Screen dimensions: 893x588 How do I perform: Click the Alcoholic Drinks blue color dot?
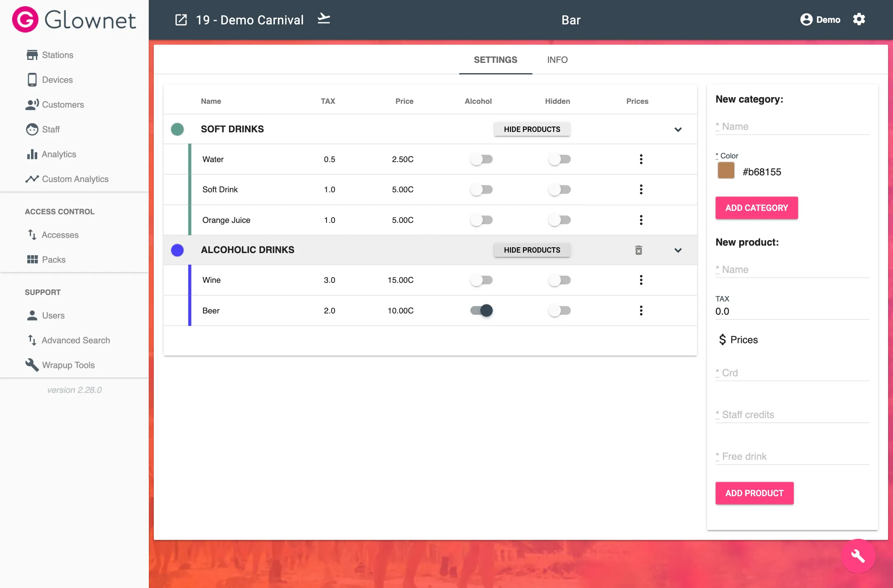(x=177, y=250)
